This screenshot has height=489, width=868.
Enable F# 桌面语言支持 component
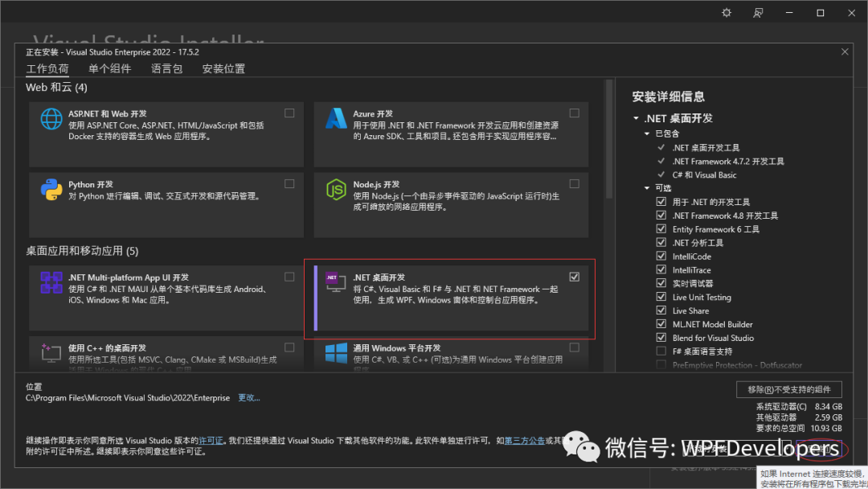[x=661, y=351]
